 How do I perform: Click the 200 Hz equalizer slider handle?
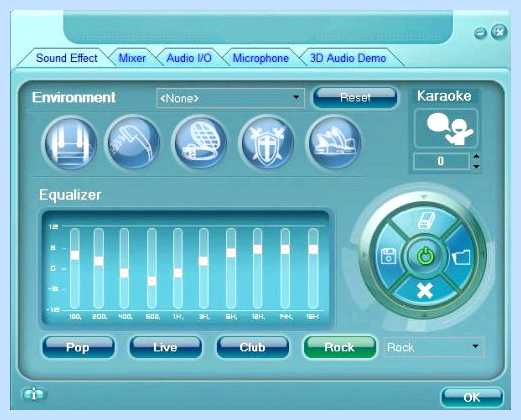[99, 261]
